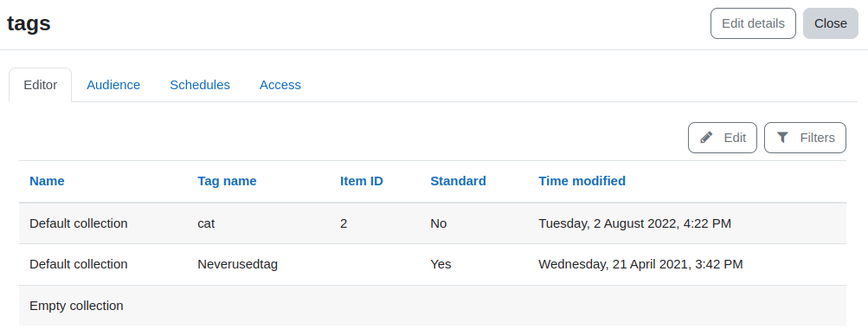This screenshot has height=336, width=868.
Task: Sort by Item ID column header
Action: click(362, 181)
